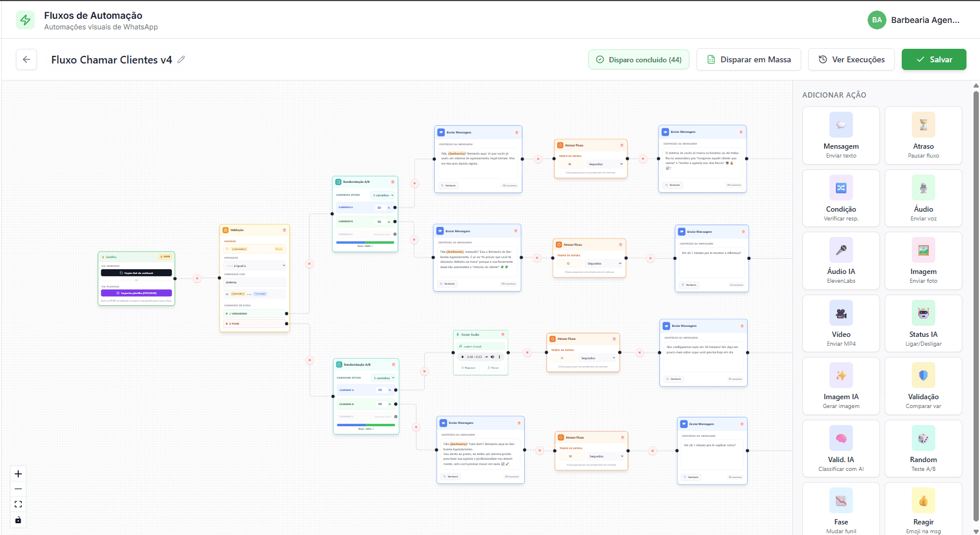Select the Áudio IA ElevenLabs action

point(841,260)
